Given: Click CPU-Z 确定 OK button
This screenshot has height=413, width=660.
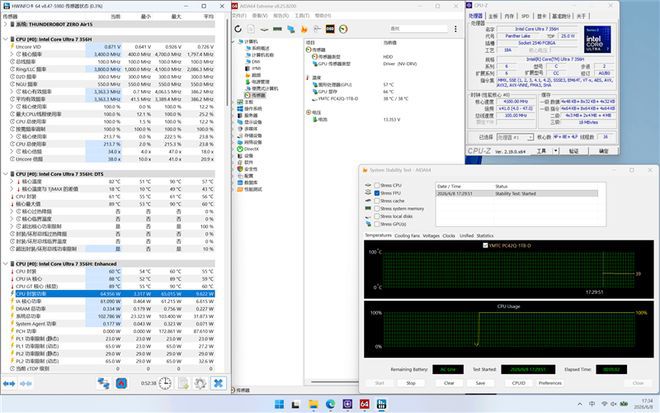Looking at the screenshot, I should [x=604, y=151].
